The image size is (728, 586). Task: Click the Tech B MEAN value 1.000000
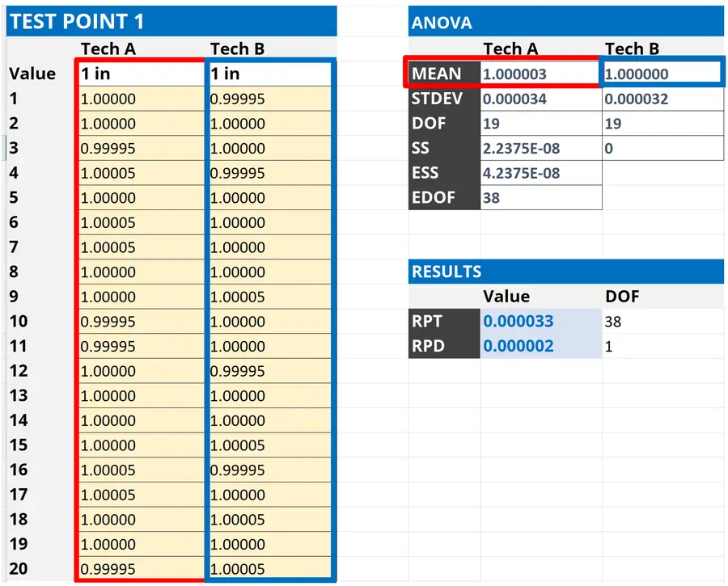(662, 74)
